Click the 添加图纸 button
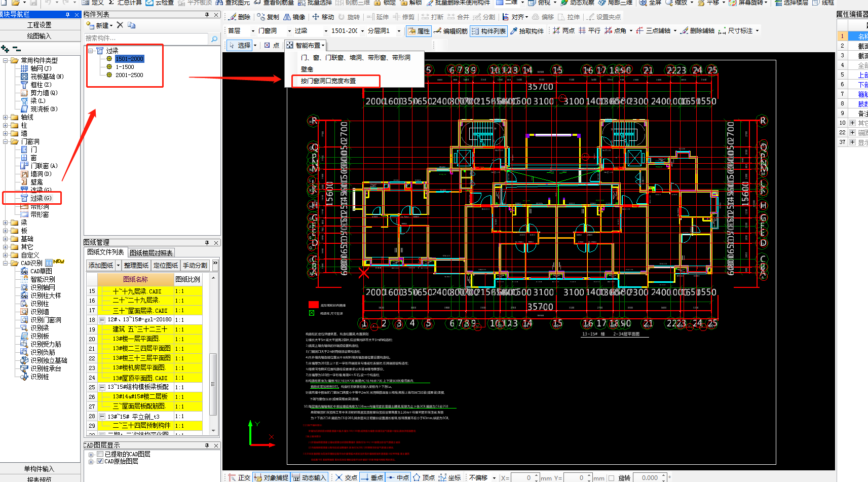Viewport: 868px width, 482px height. tap(101, 265)
